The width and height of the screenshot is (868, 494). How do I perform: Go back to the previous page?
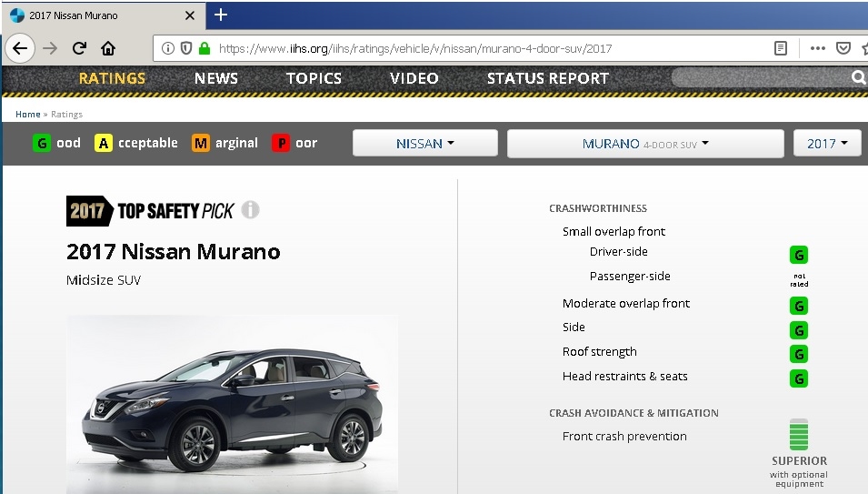tap(20, 48)
